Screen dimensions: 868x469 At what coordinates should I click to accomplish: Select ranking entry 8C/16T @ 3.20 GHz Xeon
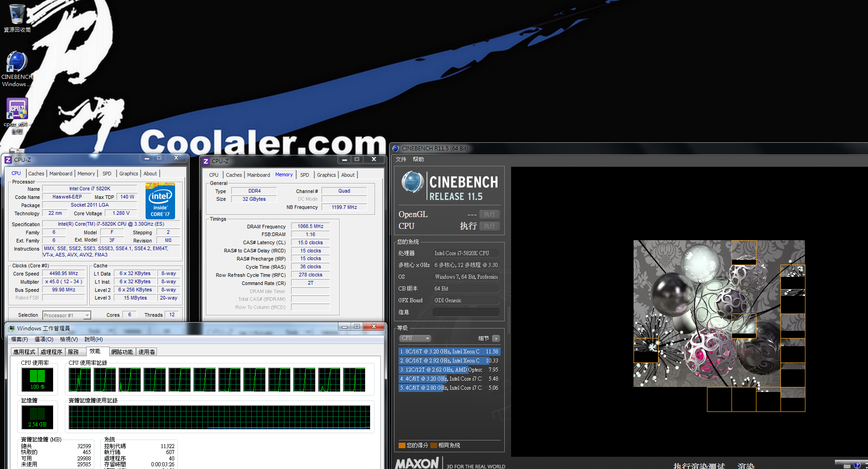[x=449, y=352]
